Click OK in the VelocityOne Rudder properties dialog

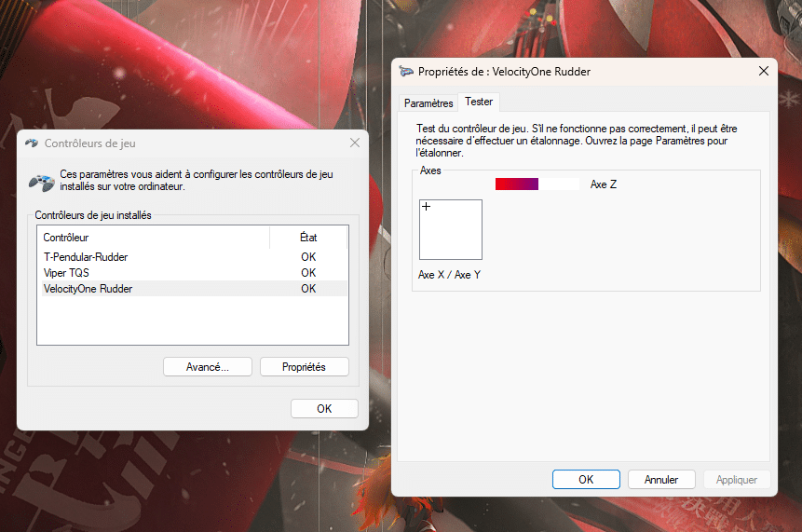[586, 480]
